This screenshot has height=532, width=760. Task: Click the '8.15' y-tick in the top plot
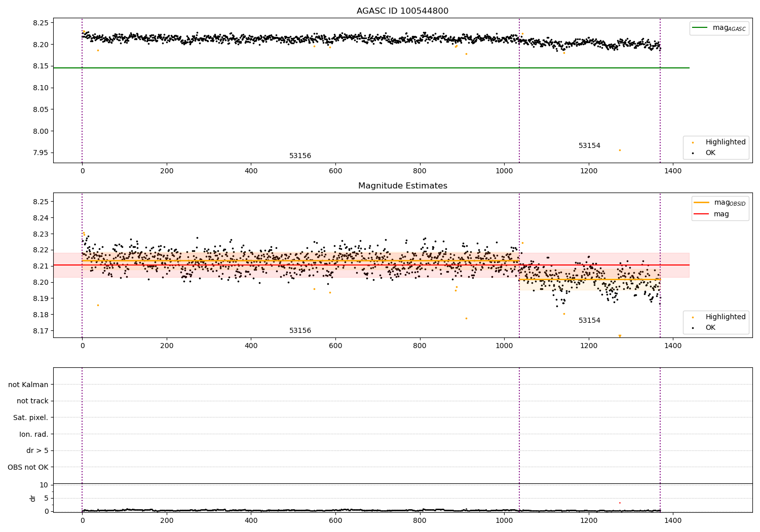41,66
